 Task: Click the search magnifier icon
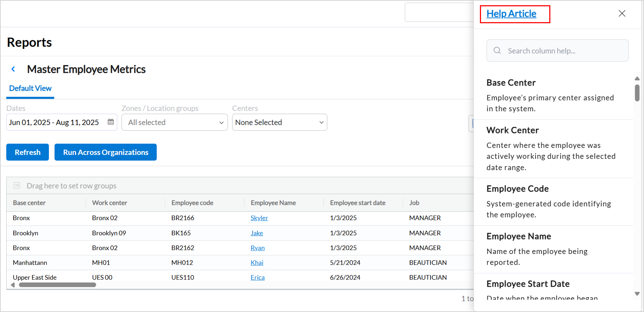pos(497,50)
